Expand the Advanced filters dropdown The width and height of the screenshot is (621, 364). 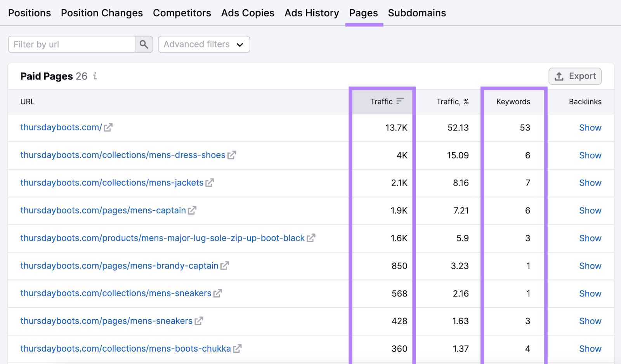click(203, 44)
